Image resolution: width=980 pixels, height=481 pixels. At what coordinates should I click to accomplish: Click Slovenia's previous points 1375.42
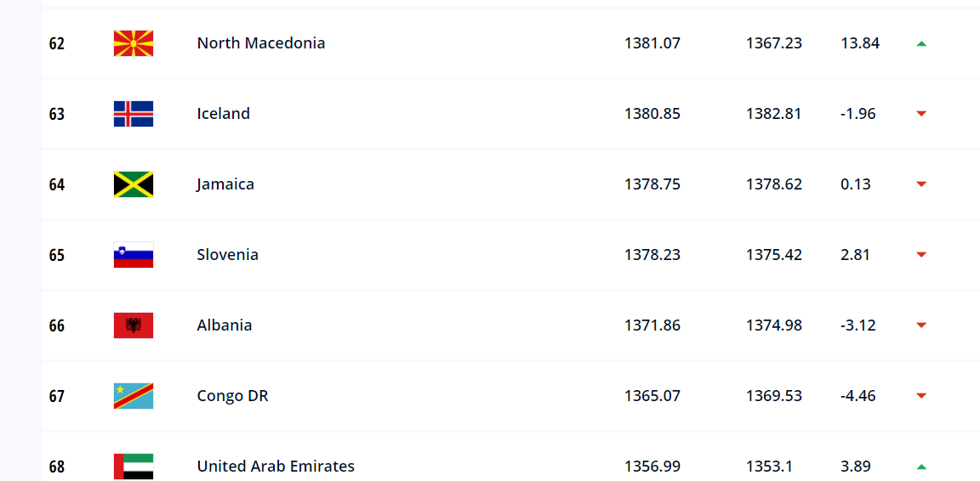(x=774, y=255)
